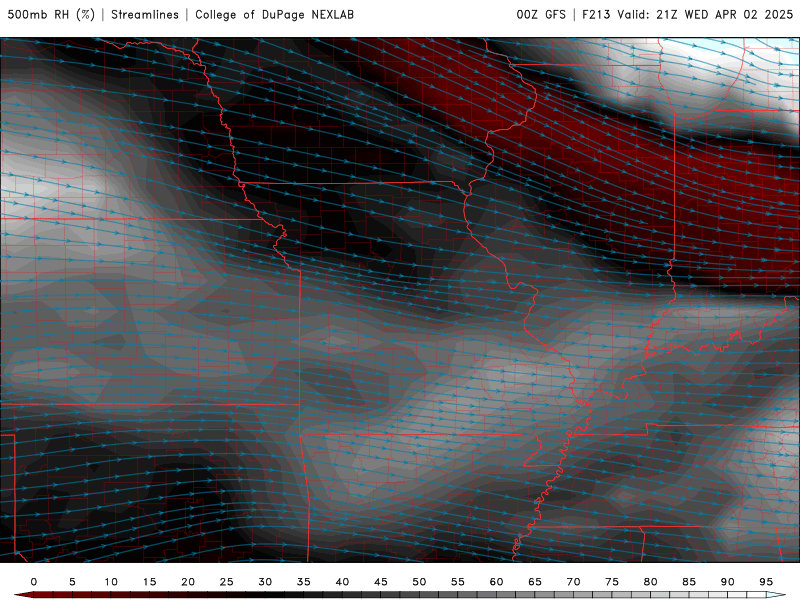Click the "15" value on the color scale

149,582
